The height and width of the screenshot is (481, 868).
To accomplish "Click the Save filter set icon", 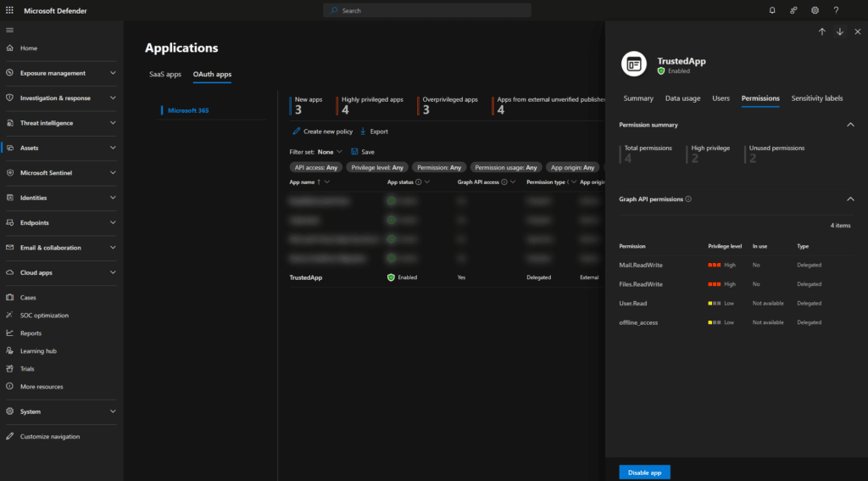I will pyautogui.click(x=354, y=151).
